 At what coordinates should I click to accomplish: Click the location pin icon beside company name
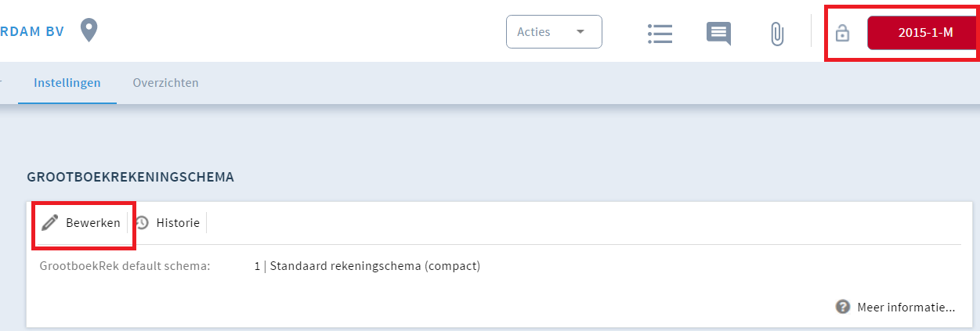(x=90, y=31)
